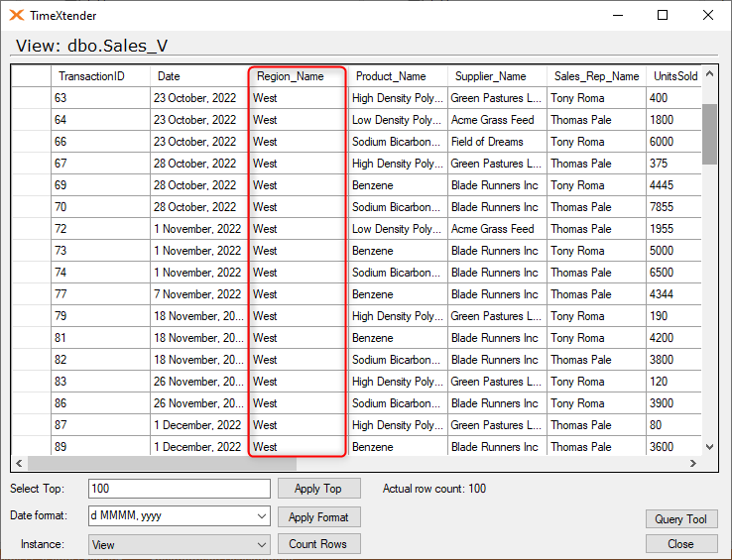This screenshot has height=560, width=732.
Task: Click TransactionID cell 77
Action: [100, 294]
